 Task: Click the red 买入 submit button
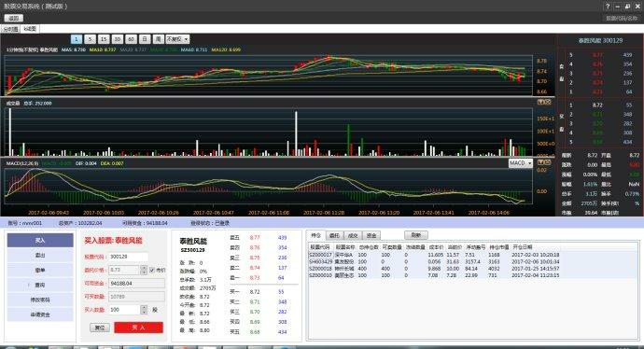[x=138, y=328]
